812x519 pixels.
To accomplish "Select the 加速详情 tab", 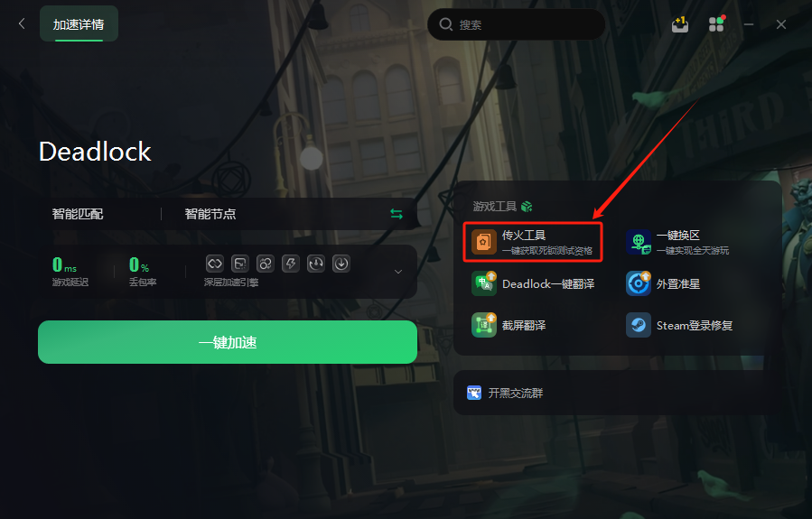I will pos(79,23).
